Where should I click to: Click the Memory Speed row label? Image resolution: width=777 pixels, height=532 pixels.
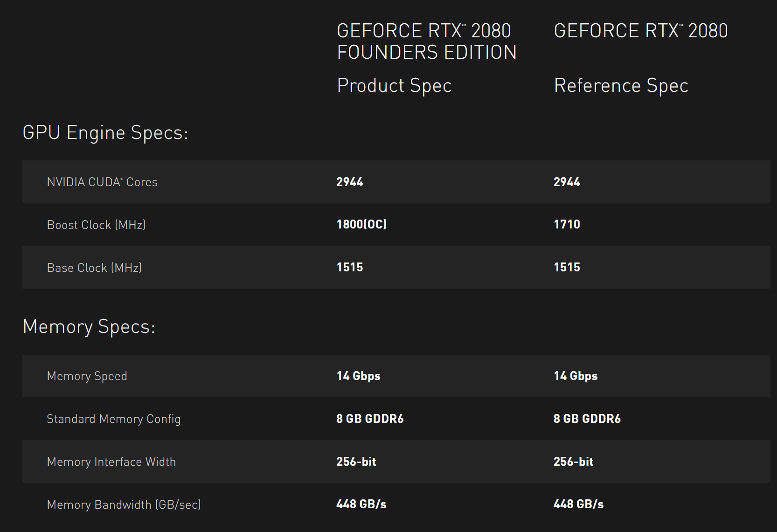pos(87,376)
